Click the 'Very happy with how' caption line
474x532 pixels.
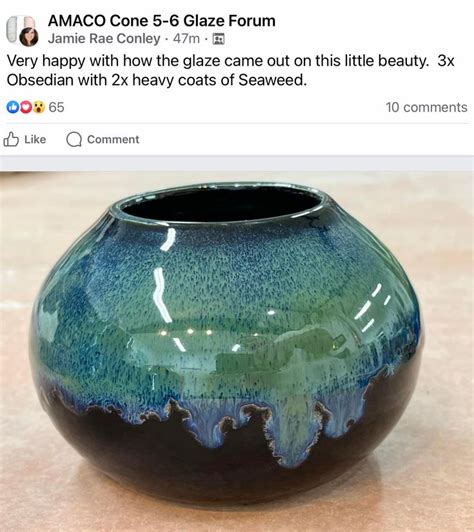click(x=230, y=61)
